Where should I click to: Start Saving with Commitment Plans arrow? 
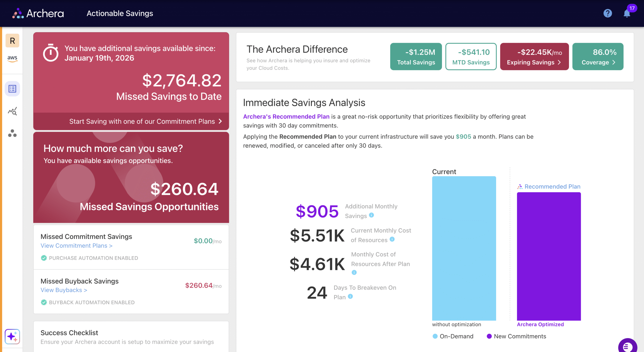[220, 121]
